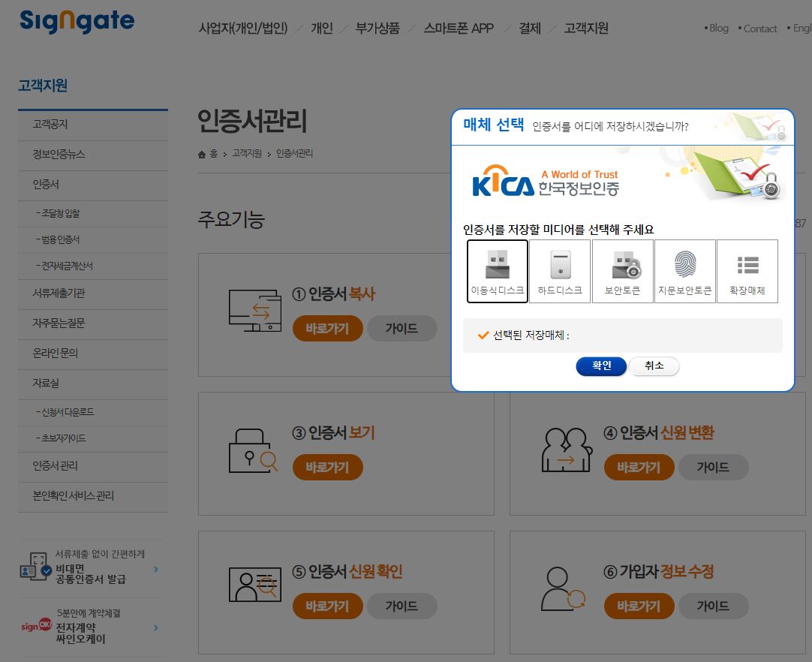Follow the Contact link

pos(759,29)
